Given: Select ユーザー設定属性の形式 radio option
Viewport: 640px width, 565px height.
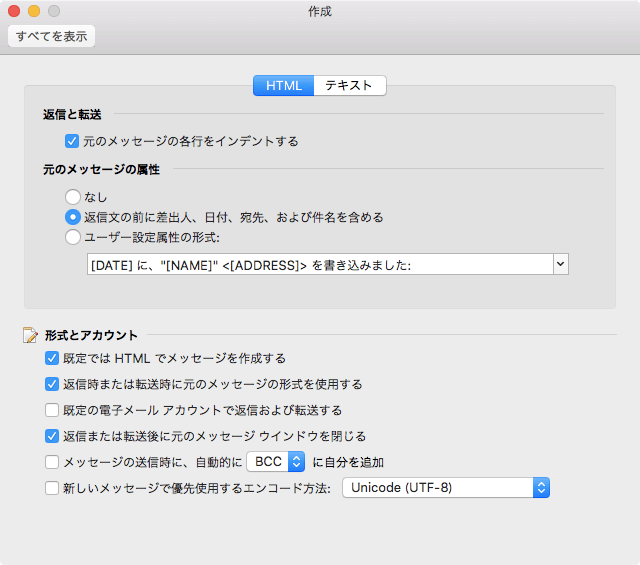Looking at the screenshot, I should [73, 237].
